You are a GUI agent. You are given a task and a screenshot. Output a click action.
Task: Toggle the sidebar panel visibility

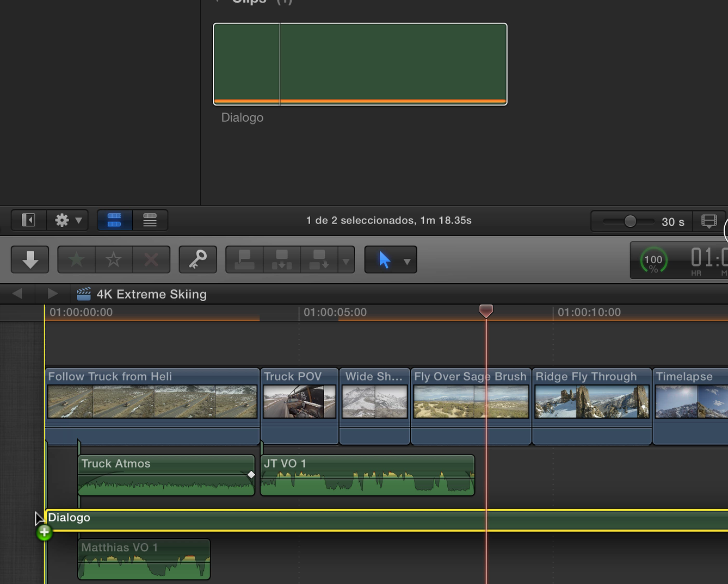click(28, 220)
